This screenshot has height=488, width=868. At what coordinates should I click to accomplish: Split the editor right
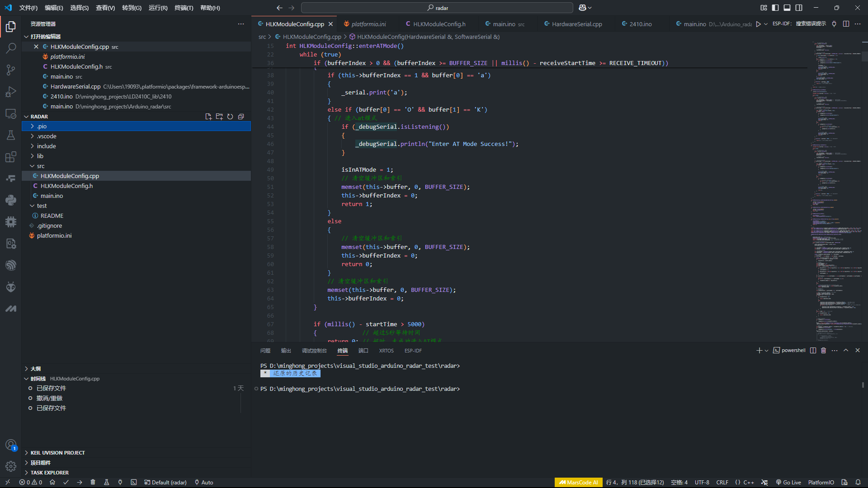846,24
